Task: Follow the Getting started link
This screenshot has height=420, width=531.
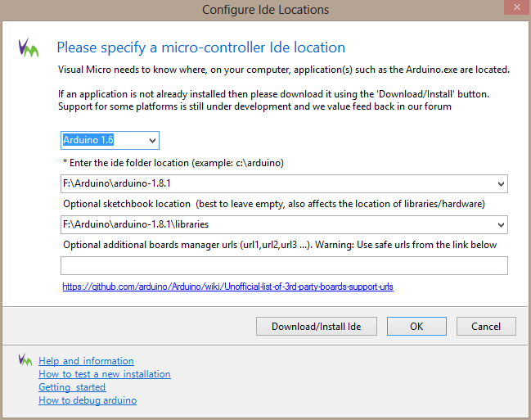Action: coord(72,387)
